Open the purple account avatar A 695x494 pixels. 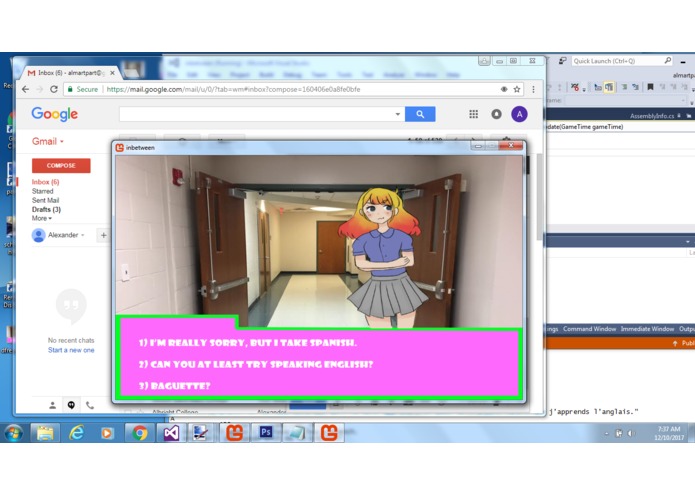click(519, 114)
